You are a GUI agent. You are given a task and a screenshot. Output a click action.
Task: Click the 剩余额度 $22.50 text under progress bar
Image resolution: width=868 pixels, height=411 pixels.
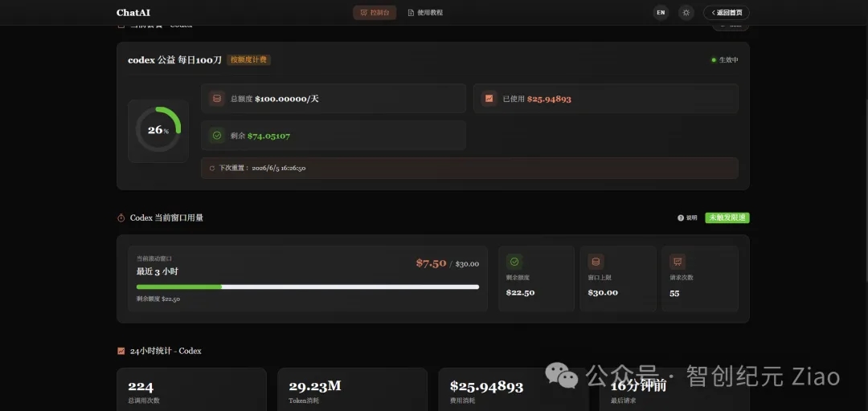pos(158,299)
